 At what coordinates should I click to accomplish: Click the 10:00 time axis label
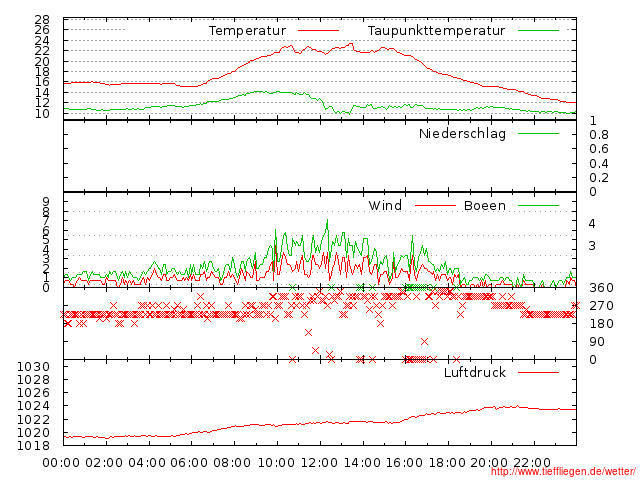pyautogui.click(x=276, y=463)
